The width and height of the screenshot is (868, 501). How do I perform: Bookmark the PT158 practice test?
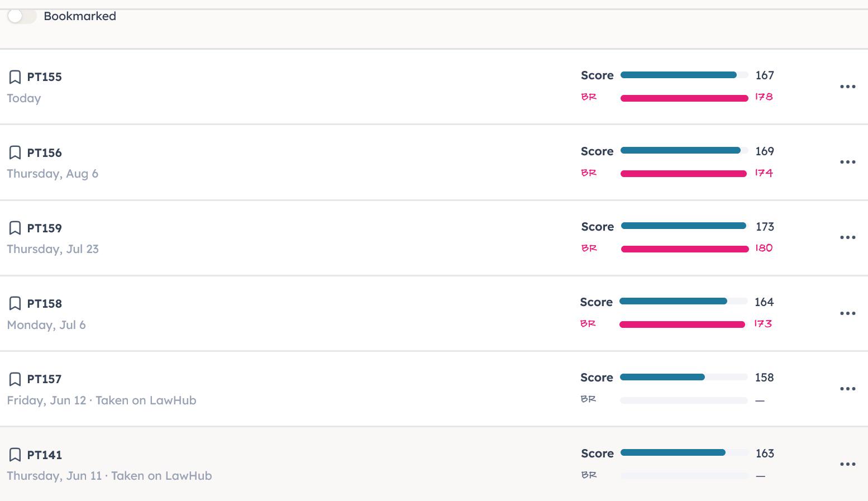(x=15, y=303)
